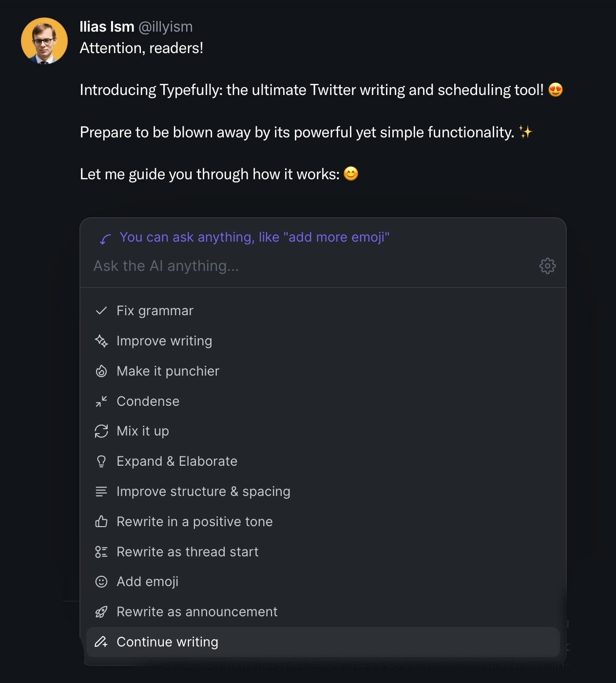Screen dimensions: 616x683
Task: Click the refresh icon next to Mix it up
Action: pyautogui.click(x=101, y=431)
